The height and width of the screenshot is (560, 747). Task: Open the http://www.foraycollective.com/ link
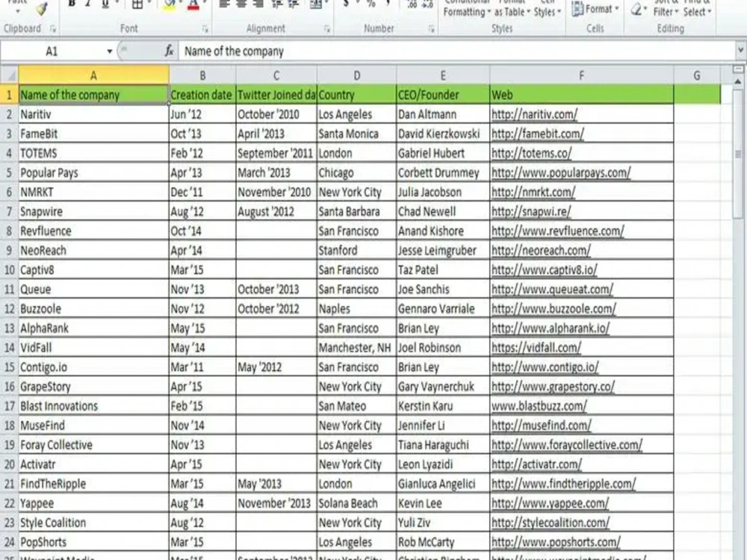(566, 445)
